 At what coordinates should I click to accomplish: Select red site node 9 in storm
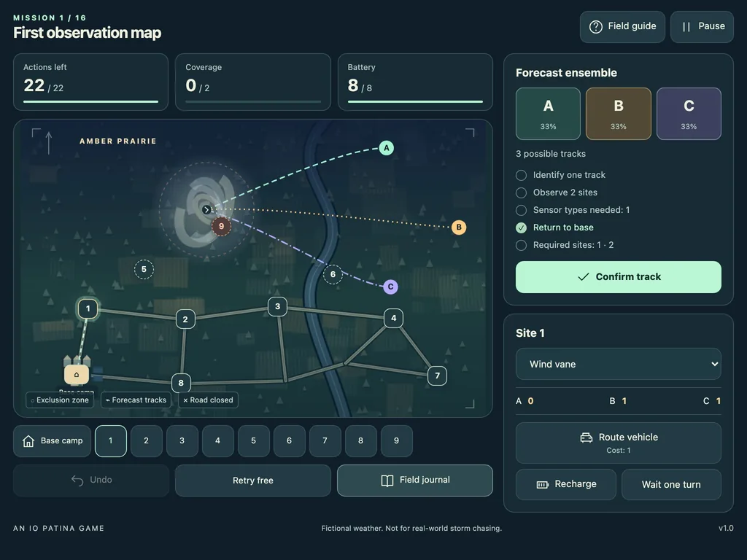pyautogui.click(x=221, y=226)
